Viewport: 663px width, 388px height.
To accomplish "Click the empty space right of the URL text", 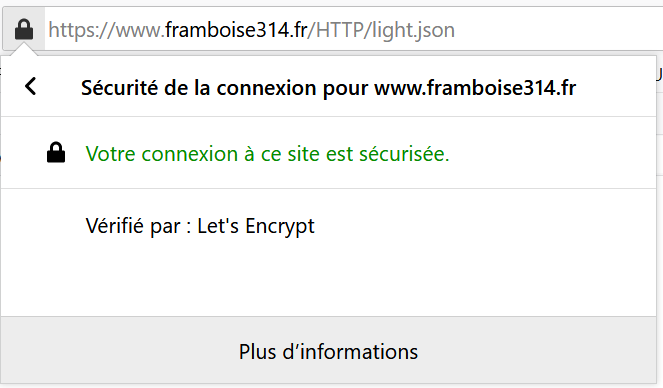I will point(558,30).
